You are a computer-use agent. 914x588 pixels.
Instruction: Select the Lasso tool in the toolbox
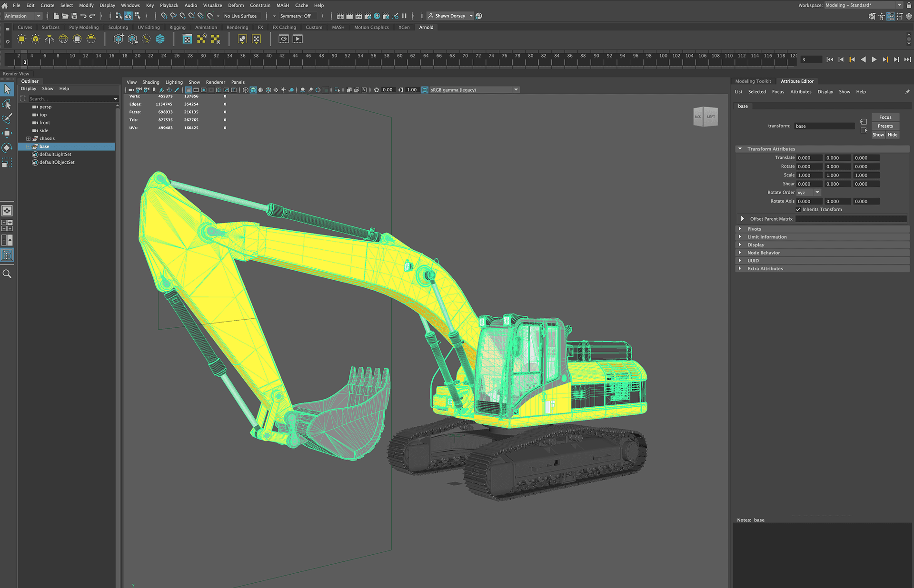pos(7,104)
